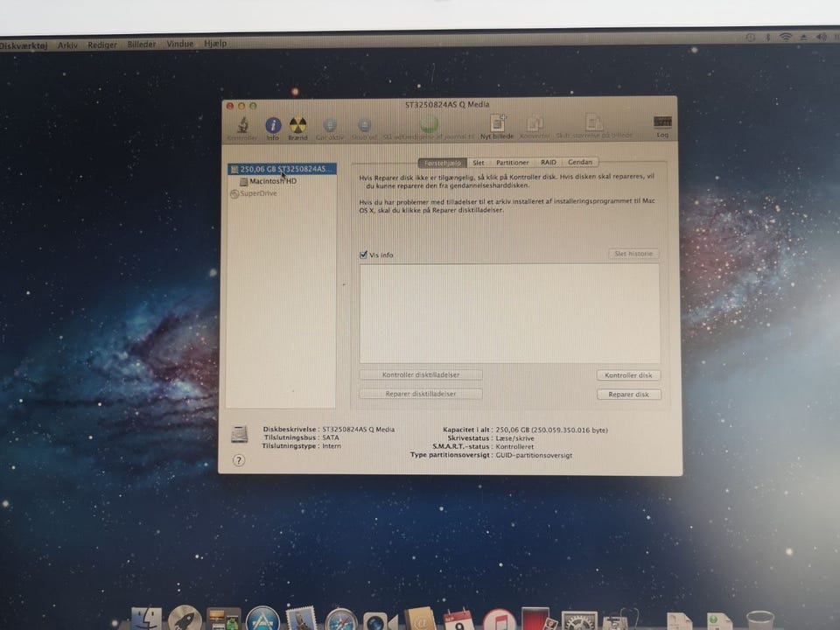Switch to the Gendan tab
The width and height of the screenshot is (840, 630).
[580, 162]
